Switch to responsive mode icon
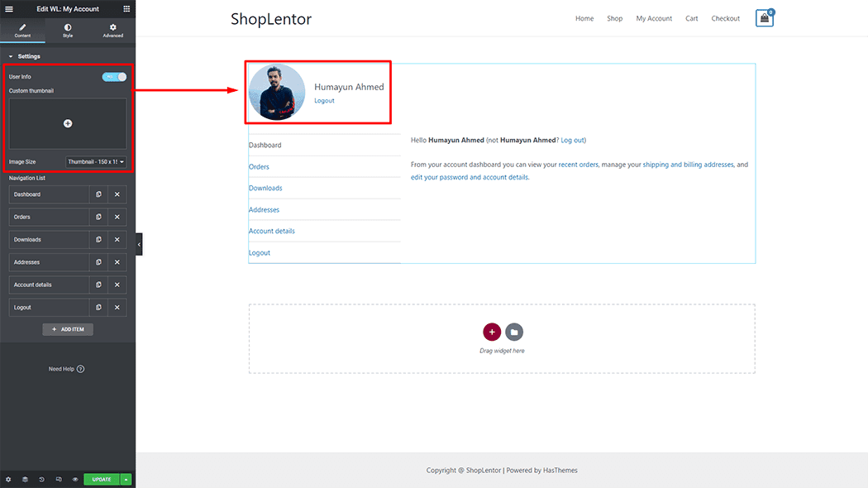The image size is (868, 488). (x=58, y=479)
